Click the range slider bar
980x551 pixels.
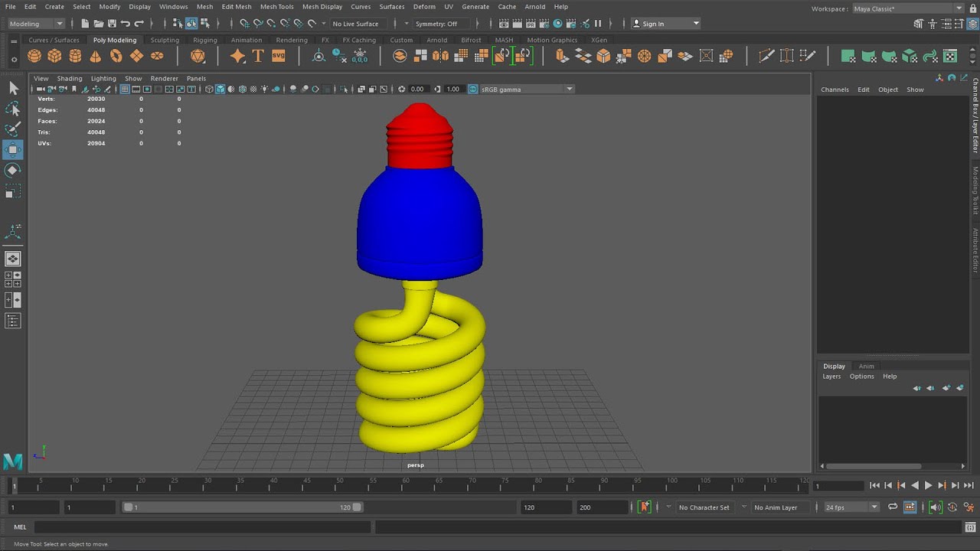click(243, 507)
